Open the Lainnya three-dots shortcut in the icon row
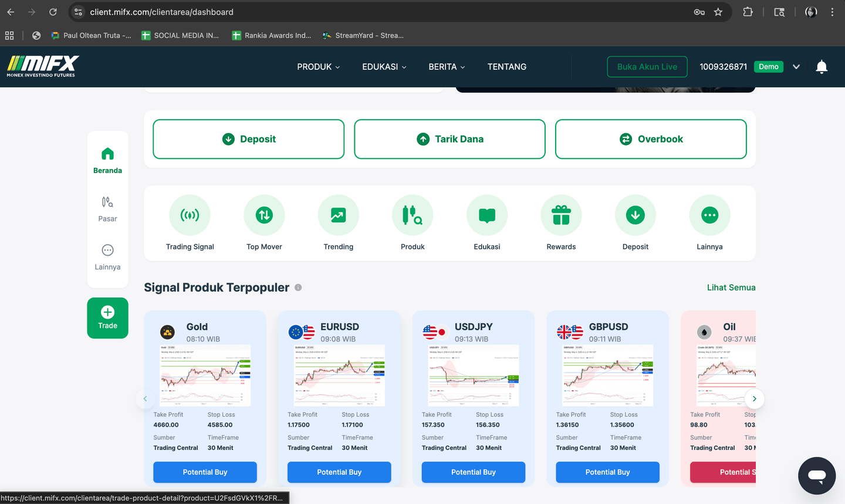Image resolution: width=845 pixels, height=504 pixels. (709, 215)
